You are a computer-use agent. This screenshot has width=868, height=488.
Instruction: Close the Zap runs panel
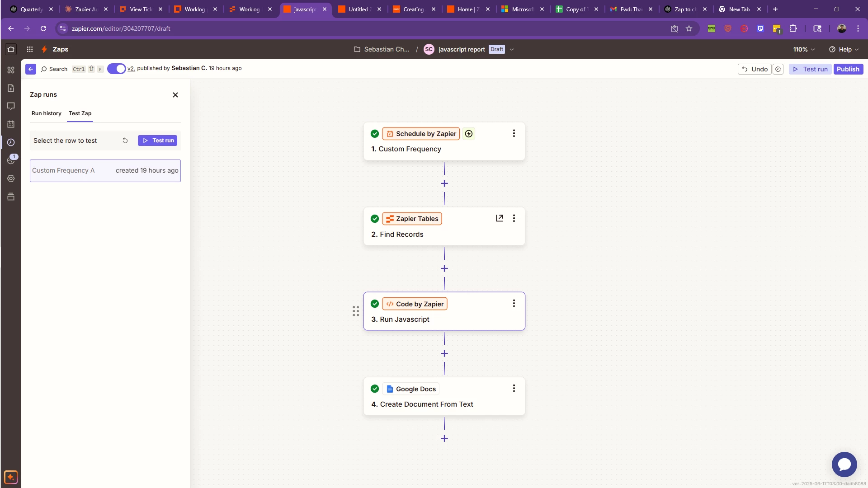[x=175, y=95]
